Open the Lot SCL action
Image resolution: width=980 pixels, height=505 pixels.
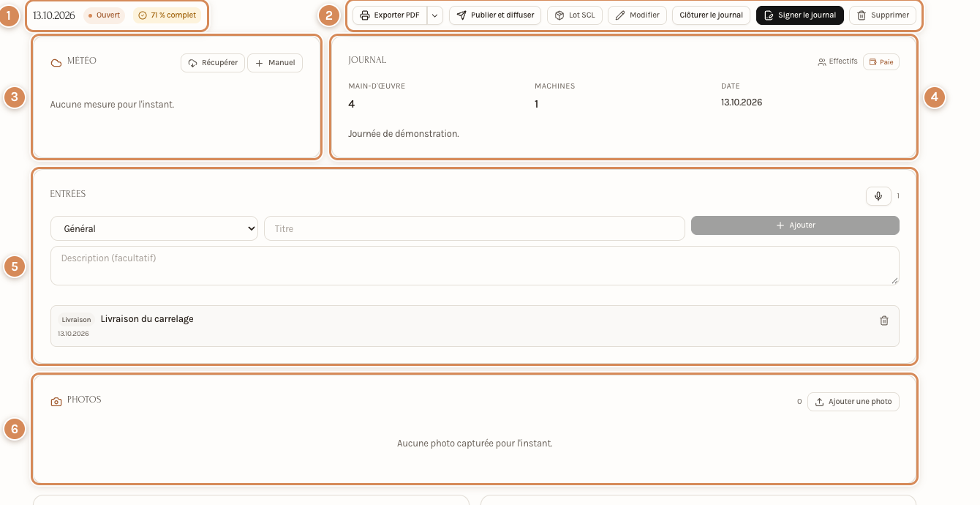574,15
